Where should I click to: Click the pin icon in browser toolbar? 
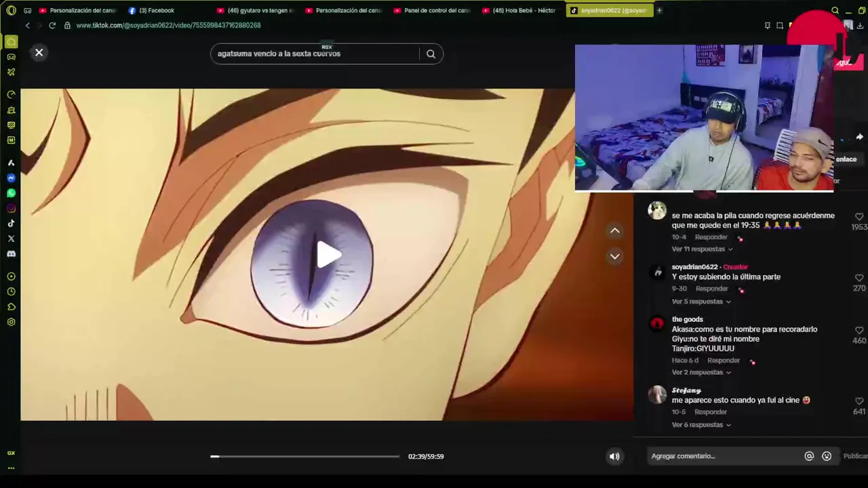click(767, 26)
